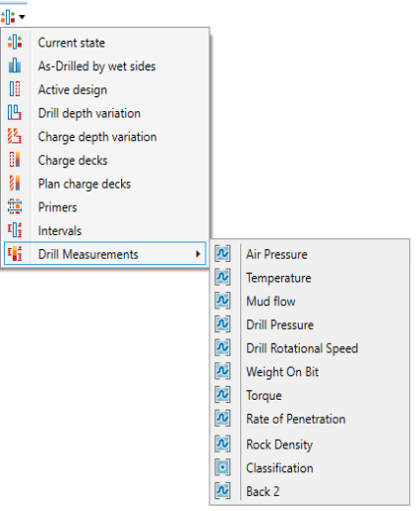Screen dimensions: 420x511
Task: Select the Charge decks icon
Action: [x=15, y=160]
